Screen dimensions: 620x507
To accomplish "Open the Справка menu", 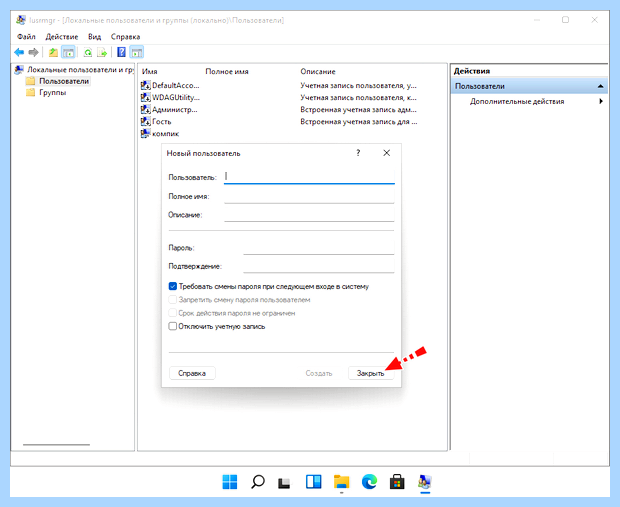I will pyautogui.click(x=125, y=37).
